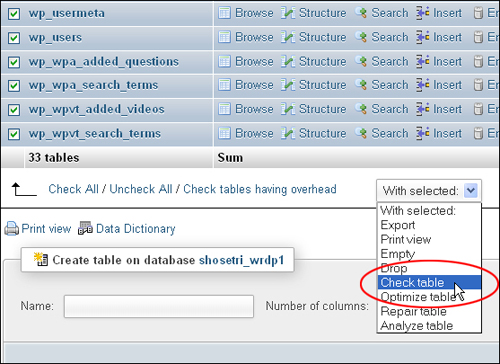Click Search icon in wp_wpvt_search_terms row
The image size is (500, 364).
click(361, 133)
